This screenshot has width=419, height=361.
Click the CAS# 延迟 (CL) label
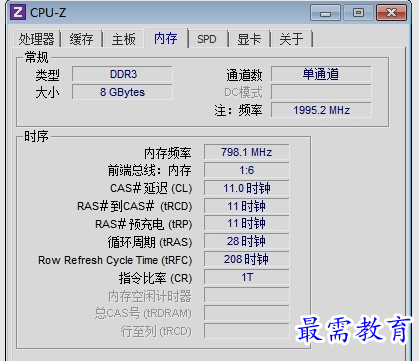click(x=151, y=189)
